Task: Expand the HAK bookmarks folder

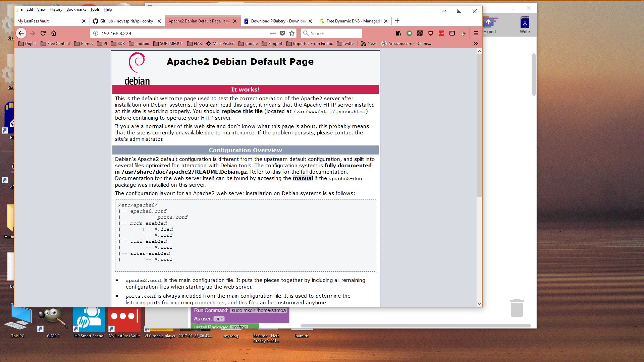Action: pyautogui.click(x=195, y=44)
